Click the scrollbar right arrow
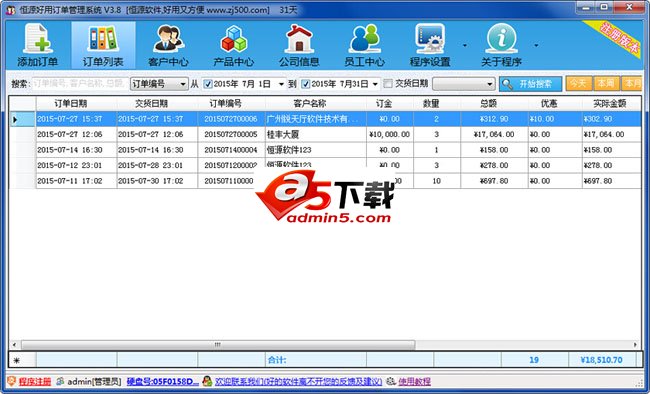 [x=635, y=345]
